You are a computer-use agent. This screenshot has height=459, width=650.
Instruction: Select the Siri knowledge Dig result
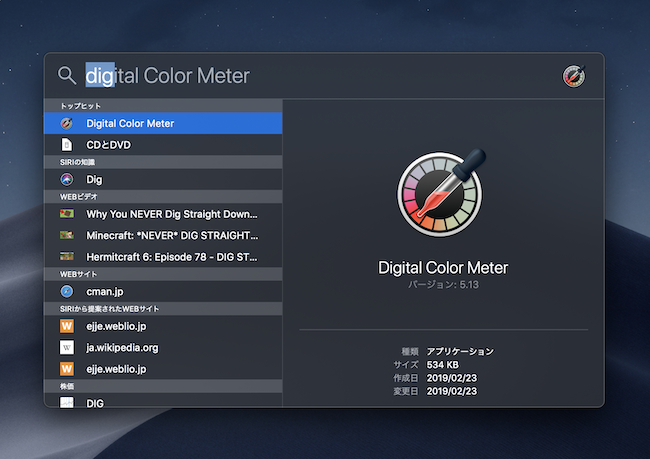(163, 179)
